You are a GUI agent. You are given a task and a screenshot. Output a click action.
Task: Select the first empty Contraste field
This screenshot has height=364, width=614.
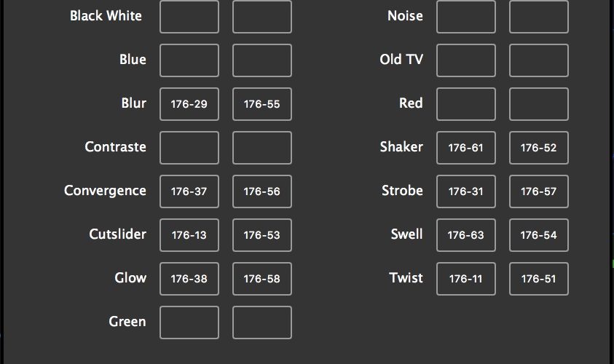click(189, 148)
